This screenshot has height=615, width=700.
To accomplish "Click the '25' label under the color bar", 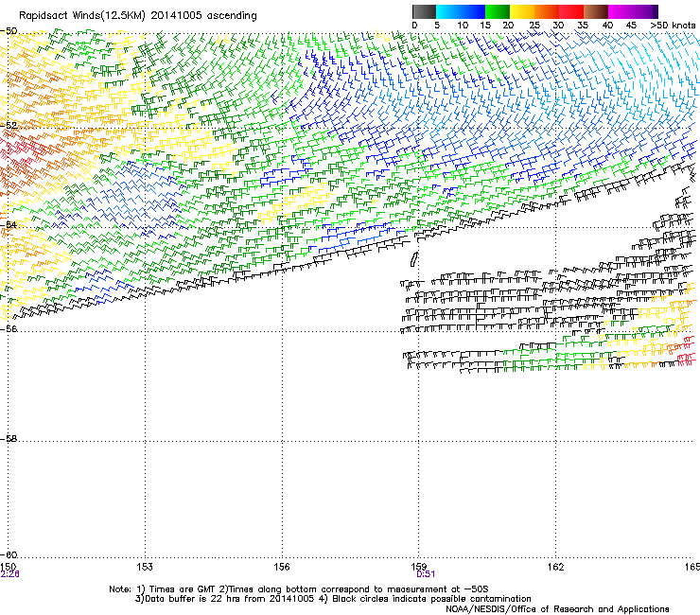I will [534, 25].
